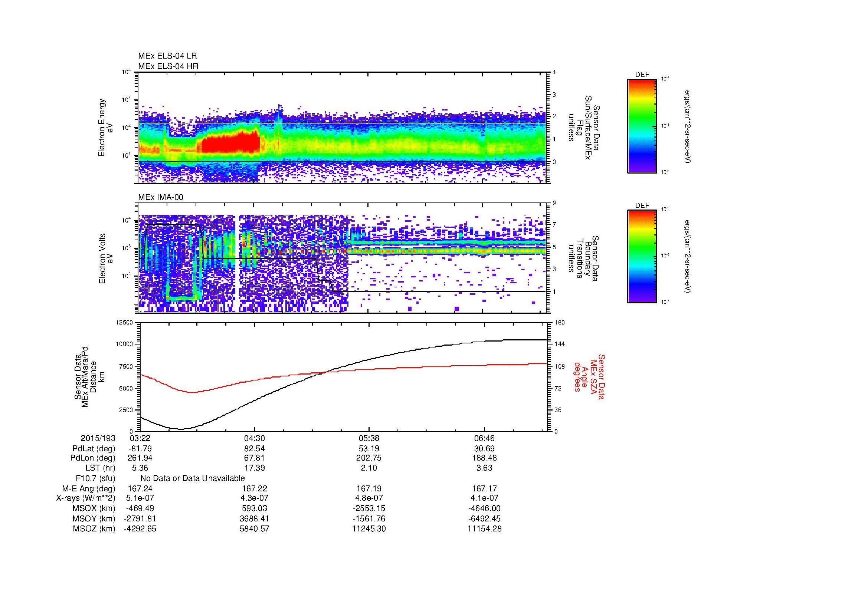Click the MSOZ value 11245.30
Image resolution: width=868 pixels, height=613 pixels.
[369, 529]
